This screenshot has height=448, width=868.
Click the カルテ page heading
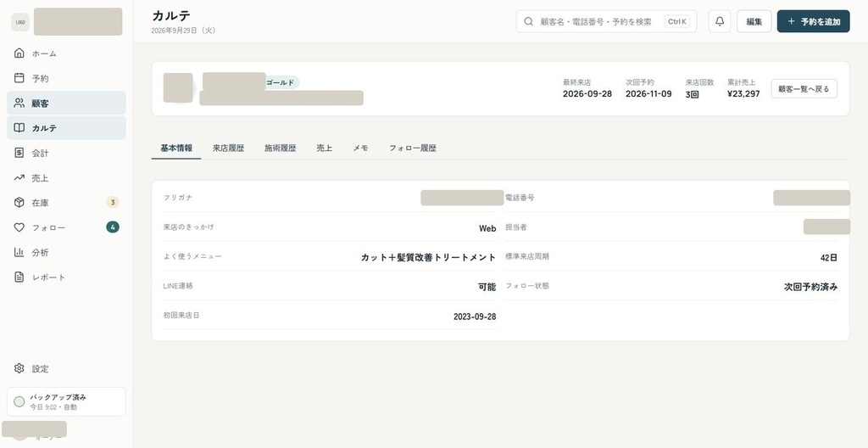pyautogui.click(x=171, y=15)
